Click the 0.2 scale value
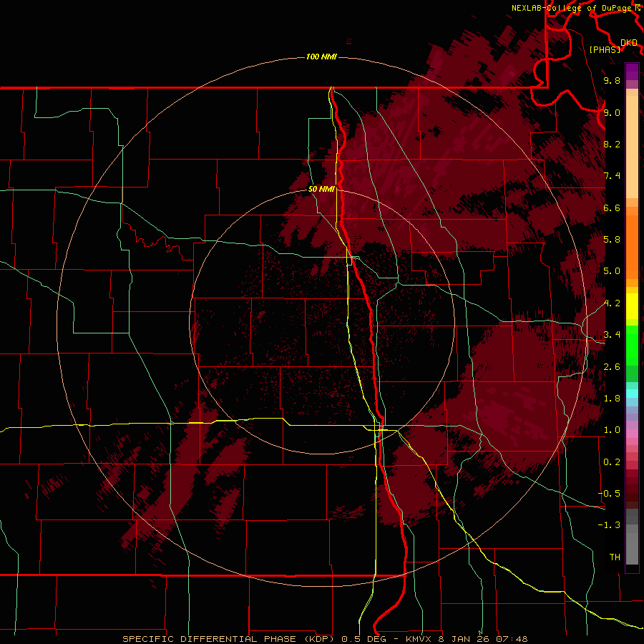 click(612, 462)
